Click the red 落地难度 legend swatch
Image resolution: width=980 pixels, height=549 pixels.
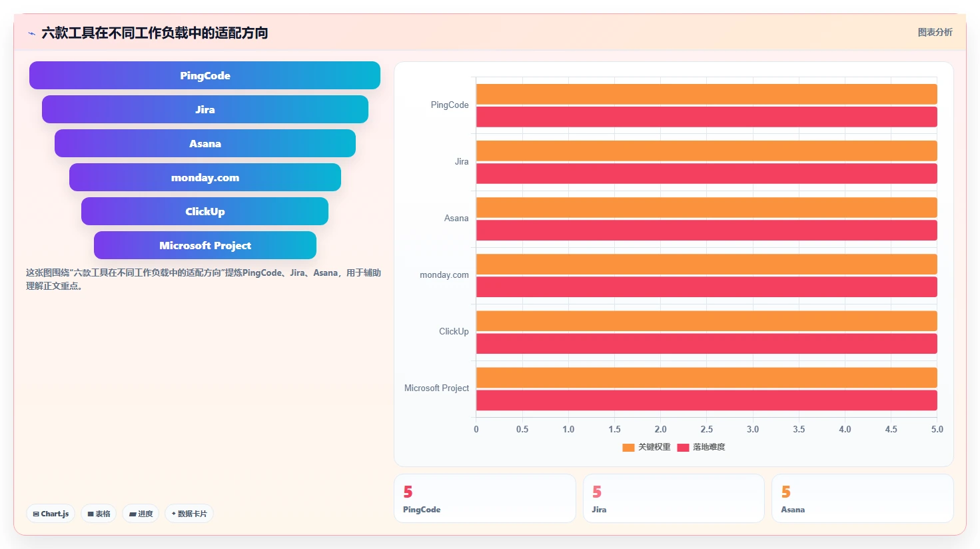click(x=683, y=448)
